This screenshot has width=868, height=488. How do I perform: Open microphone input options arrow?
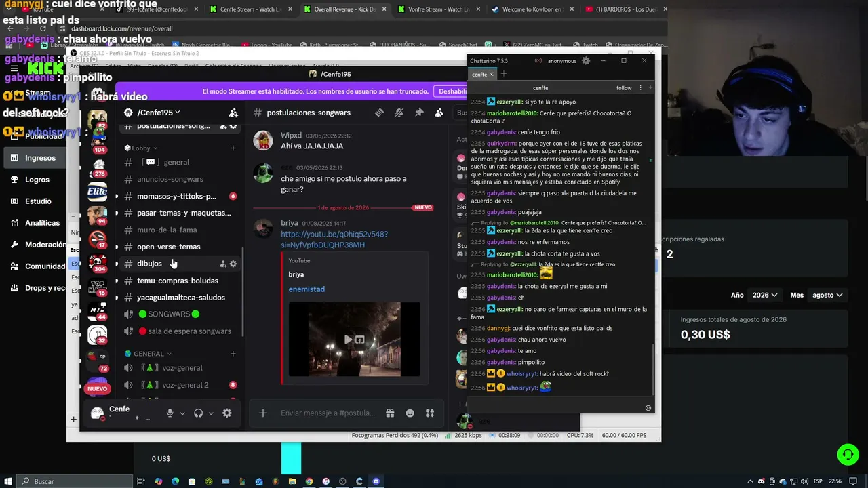pyautogui.click(x=182, y=413)
